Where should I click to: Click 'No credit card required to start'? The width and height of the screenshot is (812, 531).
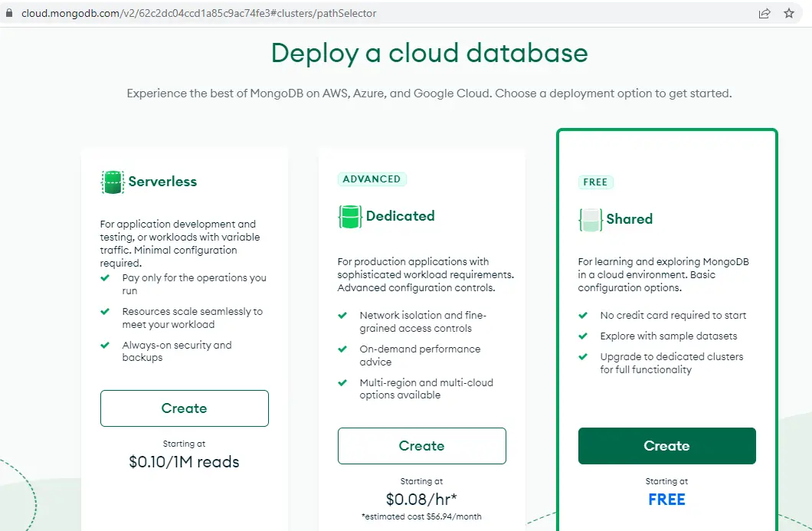coord(673,315)
